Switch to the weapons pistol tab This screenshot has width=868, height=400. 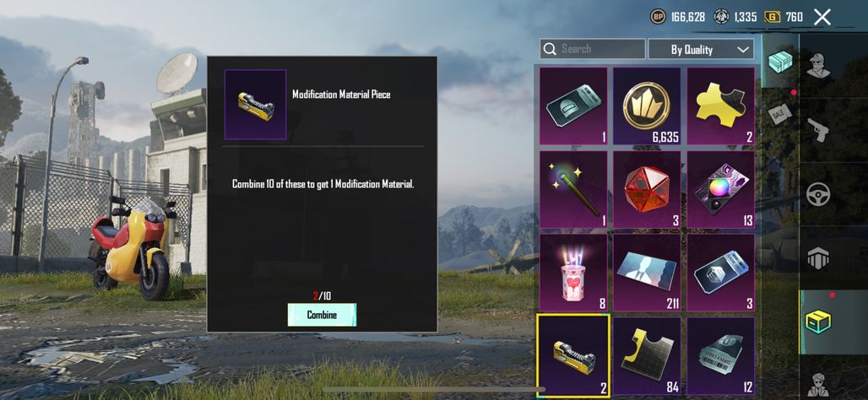click(x=817, y=130)
